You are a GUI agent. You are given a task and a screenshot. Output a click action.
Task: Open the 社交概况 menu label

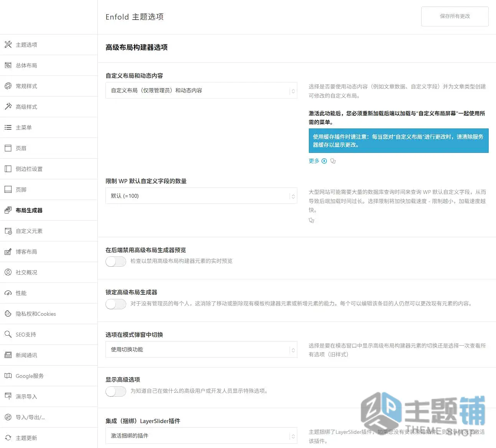[26, 272]
